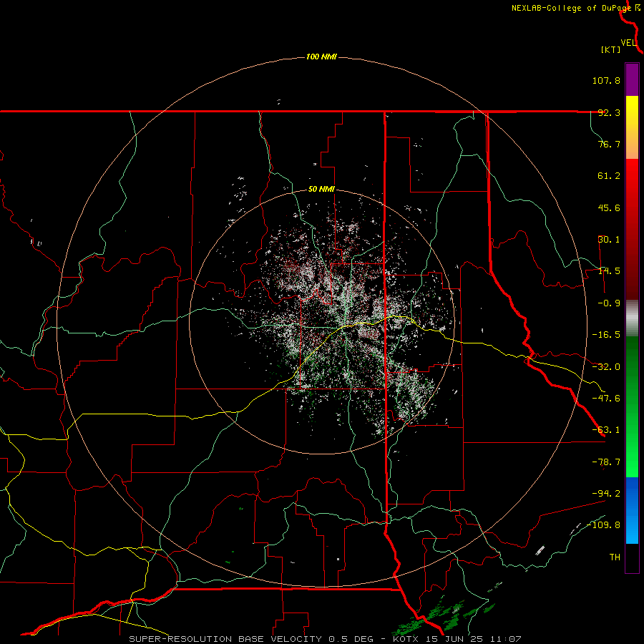Pick the purple segment of velocity scale
644x644 pixels.
(x=632, y=79)
